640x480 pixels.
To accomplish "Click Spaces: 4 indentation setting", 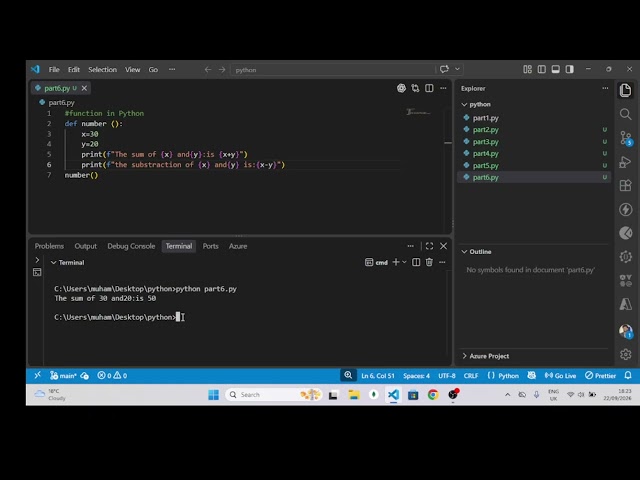I will coord(416,376).
